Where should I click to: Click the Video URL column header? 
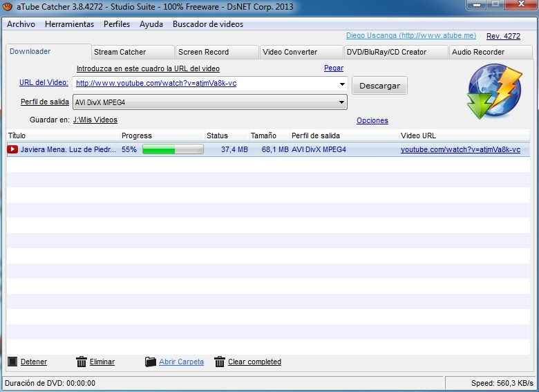[464, 136]
